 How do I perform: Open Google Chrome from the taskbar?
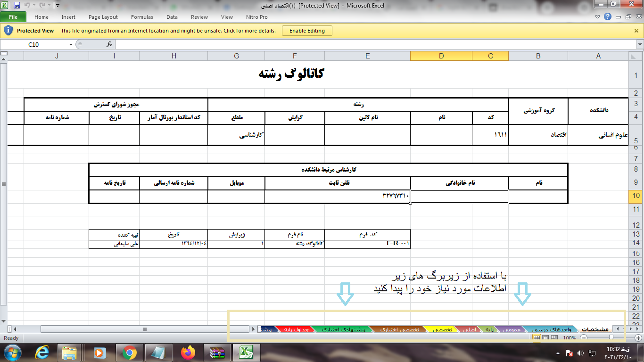click(x=129, y=352)
